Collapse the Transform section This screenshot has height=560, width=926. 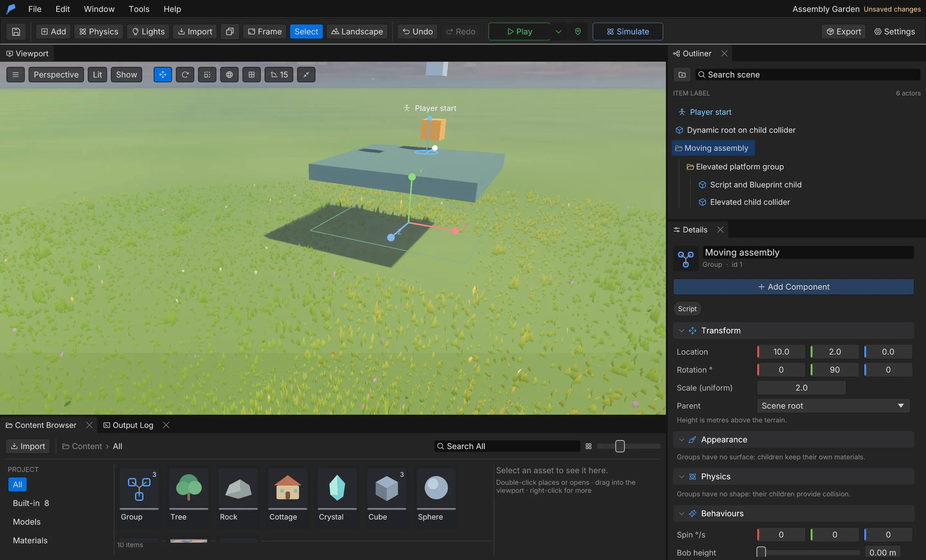[x=681, y=331]
